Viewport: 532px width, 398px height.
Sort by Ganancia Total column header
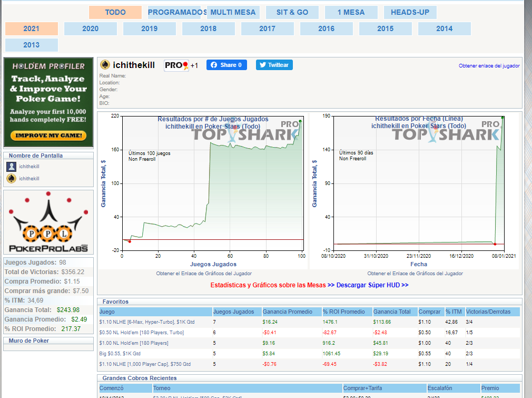coord(395,312)
